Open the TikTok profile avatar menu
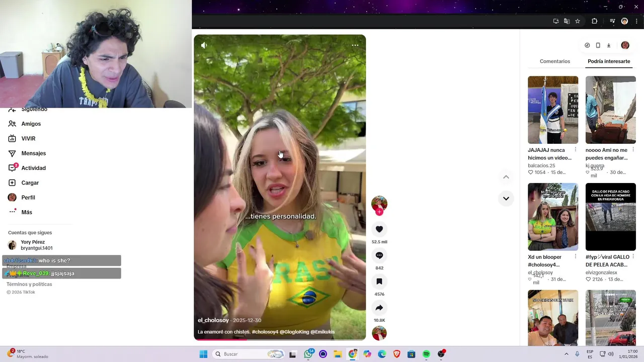The width and height of the screenshot is (644, 362). [625, 45]
